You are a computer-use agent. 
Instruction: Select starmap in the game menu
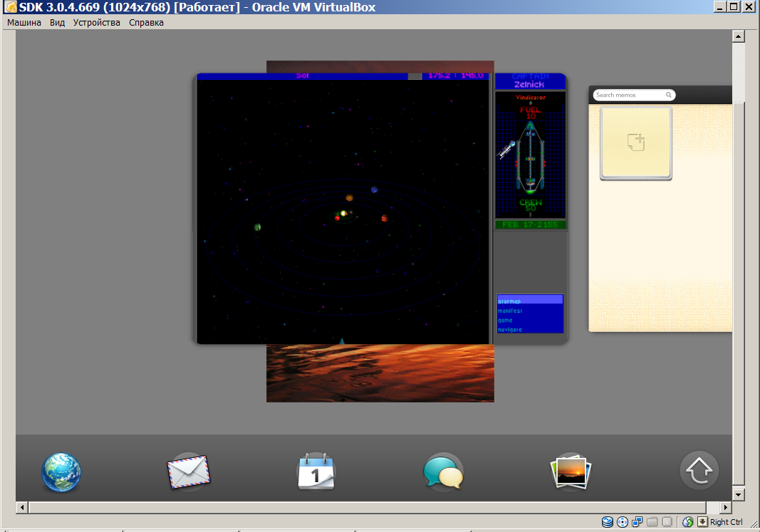tap(529, 301)
